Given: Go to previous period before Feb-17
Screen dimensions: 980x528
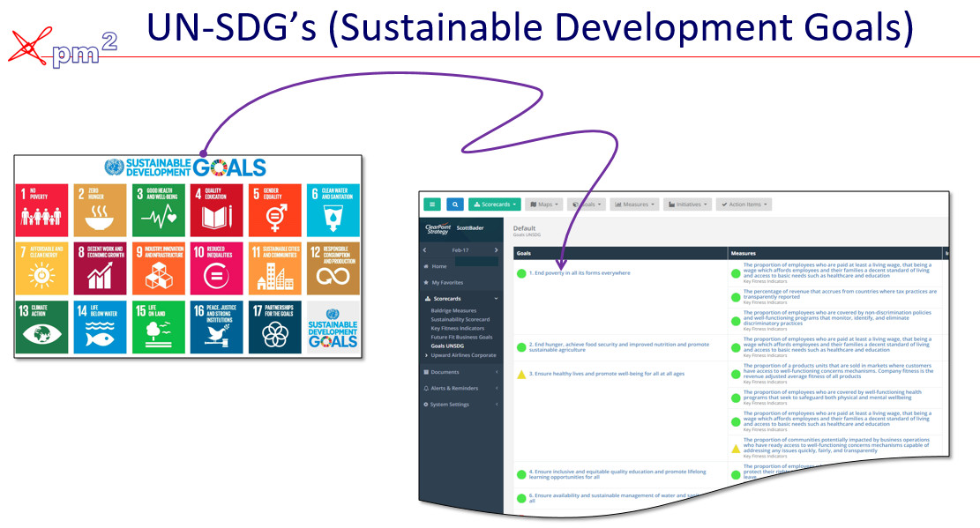Looking at the screenshot, I should [x=425, y=250].
